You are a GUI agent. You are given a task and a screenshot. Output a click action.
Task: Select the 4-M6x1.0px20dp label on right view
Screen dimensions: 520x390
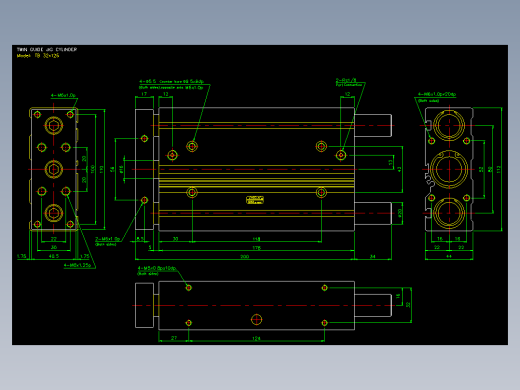tap(437, 94)
